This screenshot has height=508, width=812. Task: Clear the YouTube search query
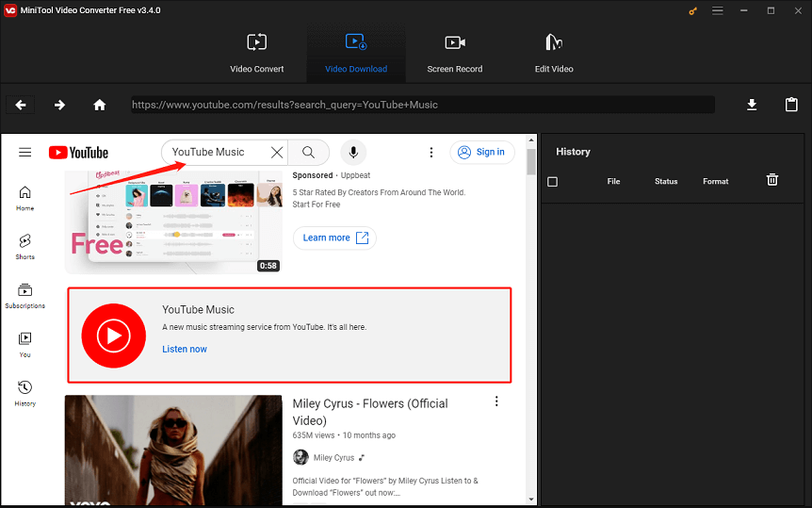(x=277, y=153)
